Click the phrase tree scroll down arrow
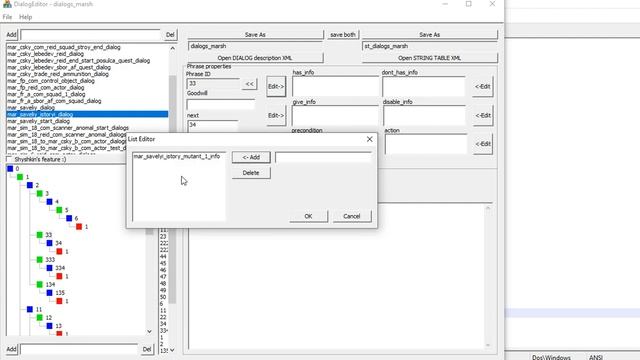 click(149, 331)
